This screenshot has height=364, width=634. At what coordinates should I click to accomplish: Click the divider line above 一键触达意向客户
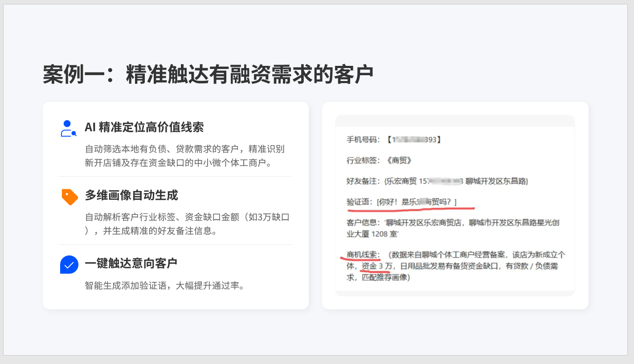176,245
